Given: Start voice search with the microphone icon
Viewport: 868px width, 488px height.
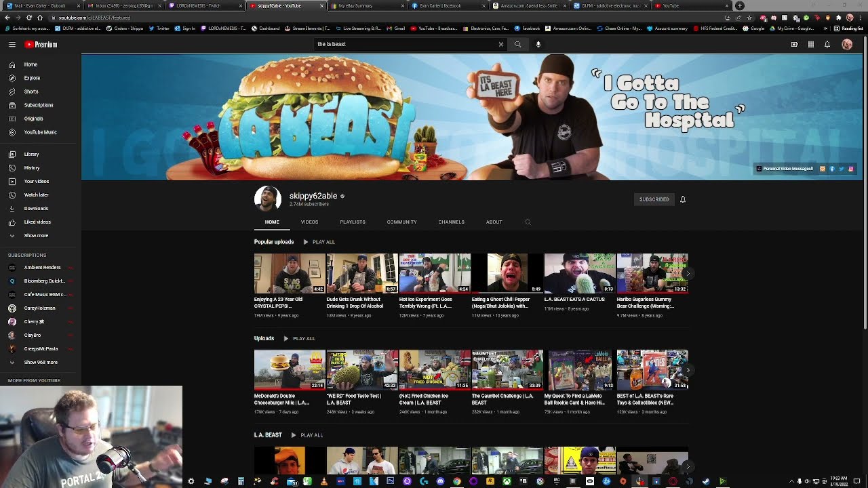Looking at the screenshot, I should tap(538, 44).
